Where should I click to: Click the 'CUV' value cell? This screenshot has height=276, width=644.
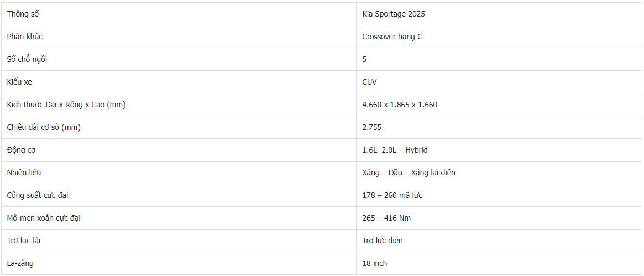click(x=370, y=82)
